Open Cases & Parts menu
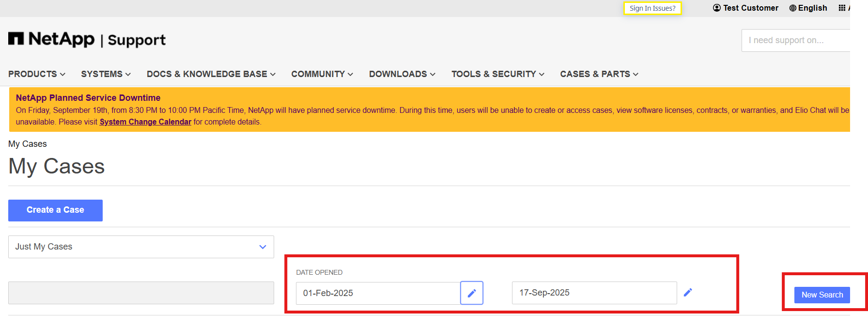 tap(599, 74)
